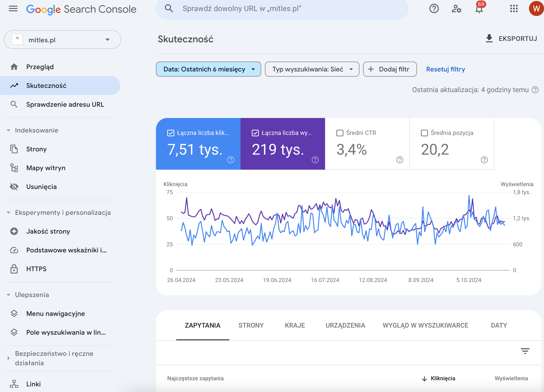Open mitles.pl property selector dropdown

tap(62, 40)
